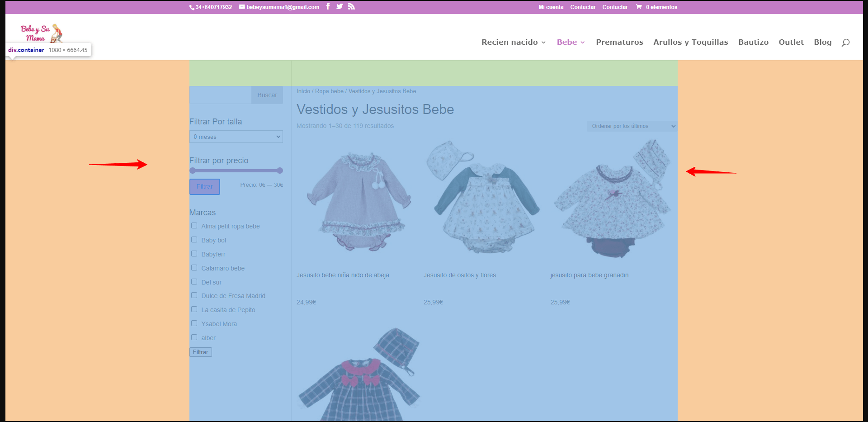This screenshot has height=422, width=868.
Task: Click Jesusito bebe niña nido de abeja title
Action: click(343, 275)
